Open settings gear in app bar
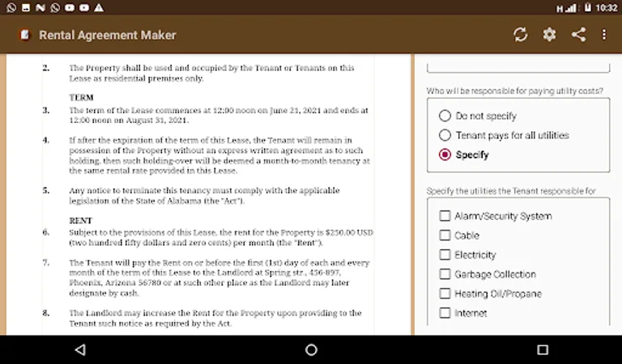The width and height of the screenshot is (622, 364). tap(549, 35)
